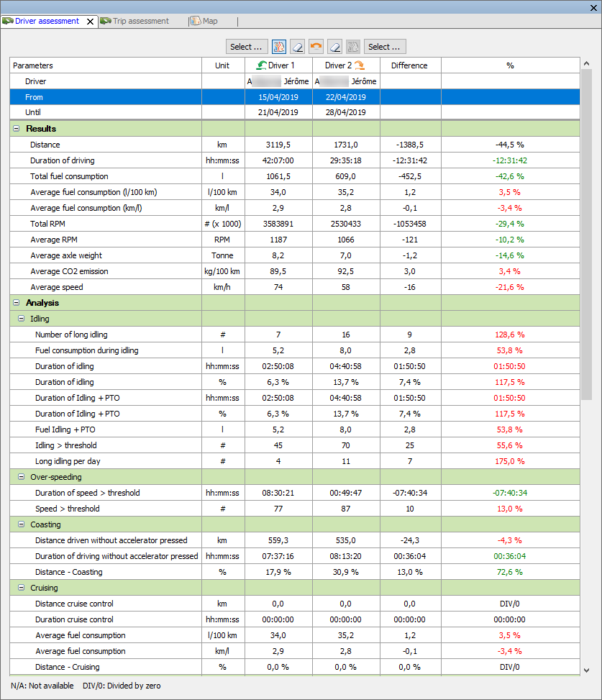This screenshot has height=700, width=602.
Task: Collapse the Results section
Action: click(x=16, y=129)
